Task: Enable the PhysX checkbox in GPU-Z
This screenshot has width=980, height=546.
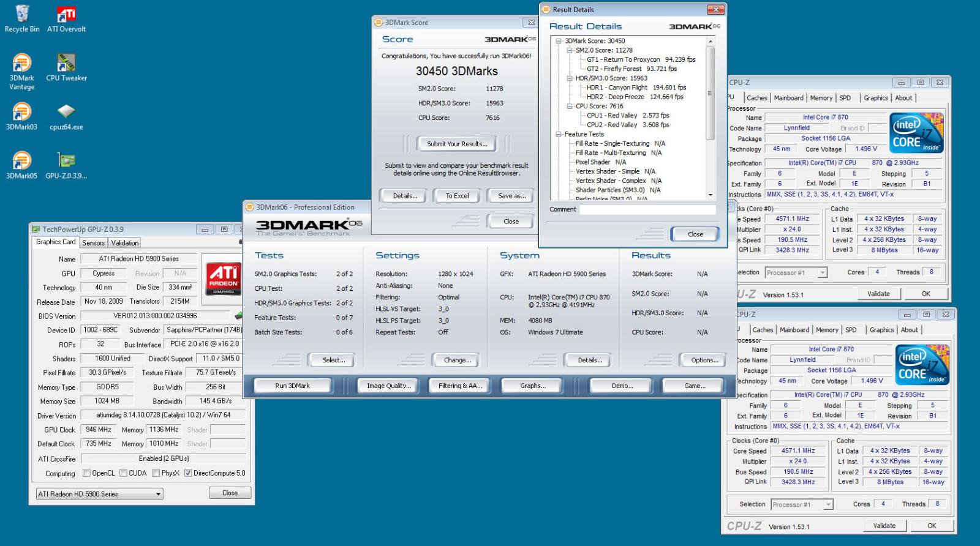Action: click(156, 473)
